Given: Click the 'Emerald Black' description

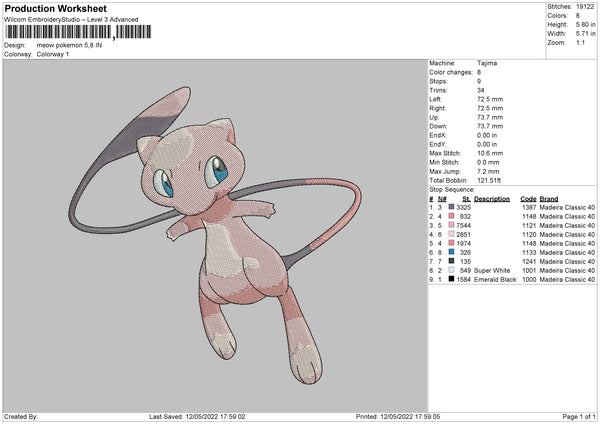Looking at the screenshot, I should click(x=495, y=280).
